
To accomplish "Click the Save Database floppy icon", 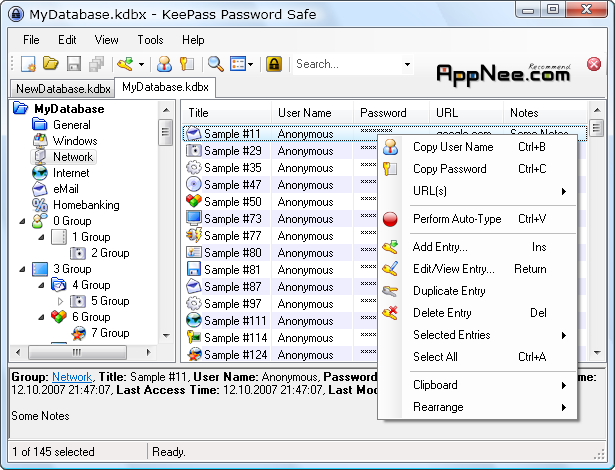I will 74,64.
